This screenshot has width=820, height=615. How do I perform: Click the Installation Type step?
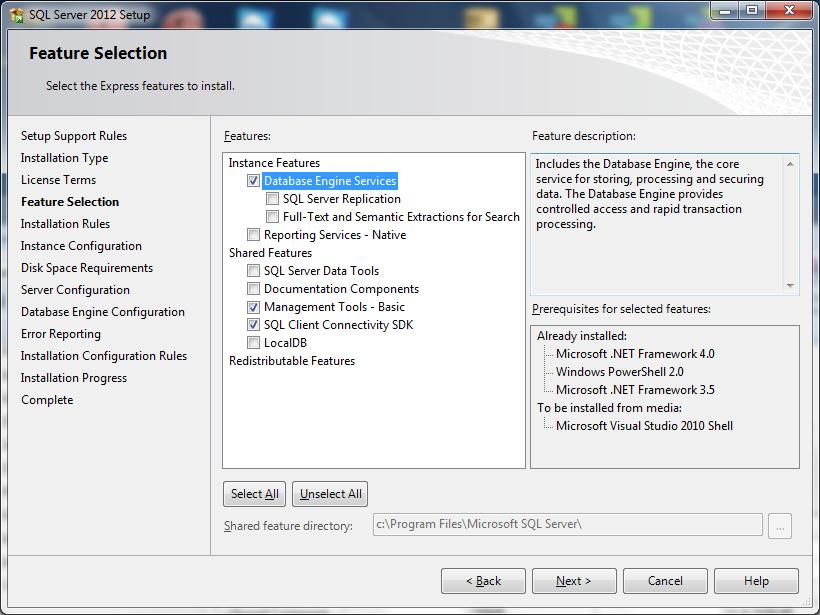tap(64, 158)
